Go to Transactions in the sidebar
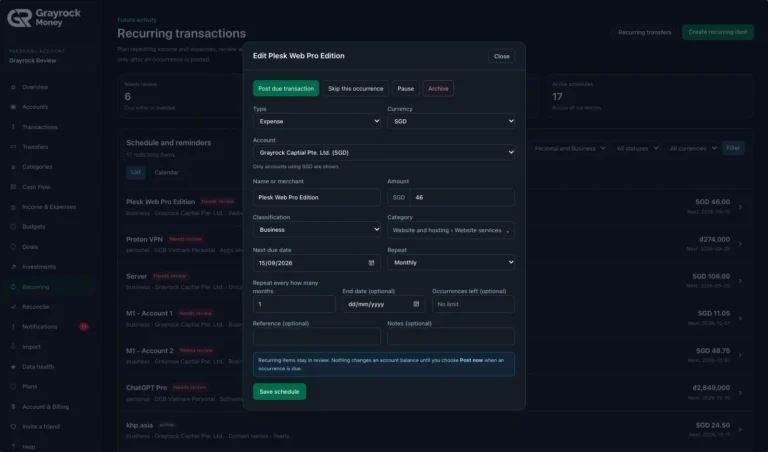This screenshot has height=452, width=768. [x=40, y=127]
